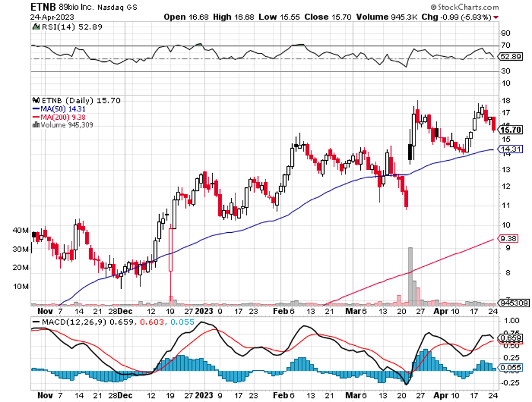Click the 'Chg -0.99 (-5.93%)' header value

[x=456, y=17]
